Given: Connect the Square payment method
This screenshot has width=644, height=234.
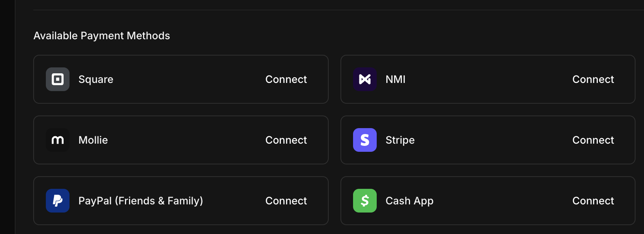Looking at the screenshot, I should 286,79.
